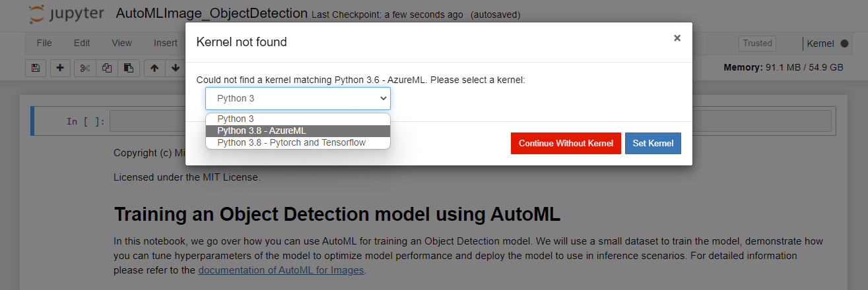The height and width of the screenshot is (290, 868).
Task: Move the selected cell up with the arrow
Action: 154,67
